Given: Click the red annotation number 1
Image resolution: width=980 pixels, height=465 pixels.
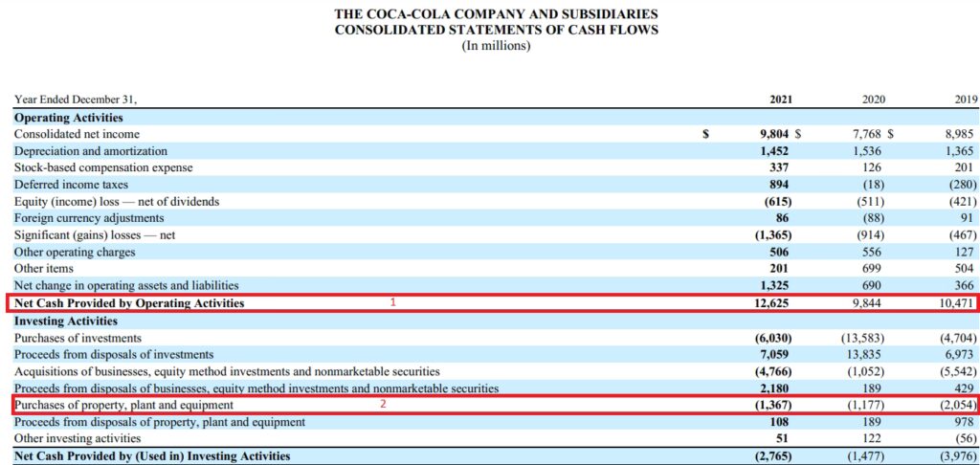Looking at the screenshot, I should [x=392, y=302].
